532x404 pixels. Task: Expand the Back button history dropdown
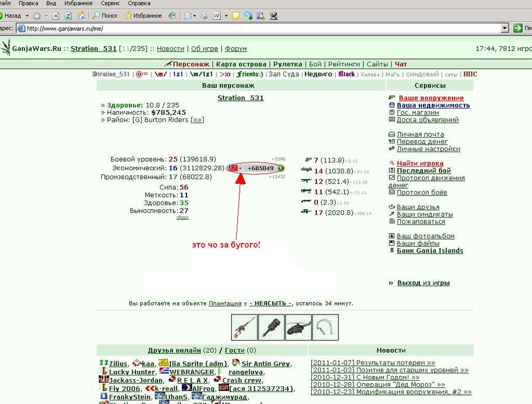[27, 15]
